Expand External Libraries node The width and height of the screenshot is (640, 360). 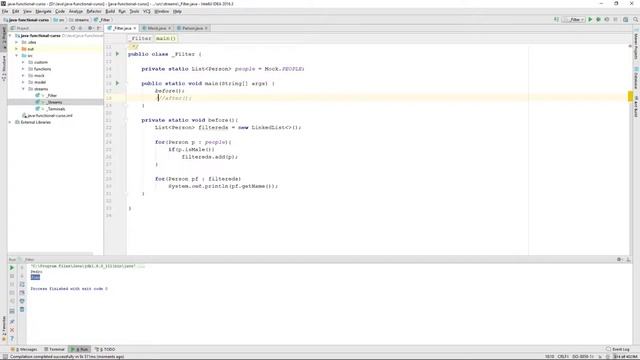click(11, 122)
